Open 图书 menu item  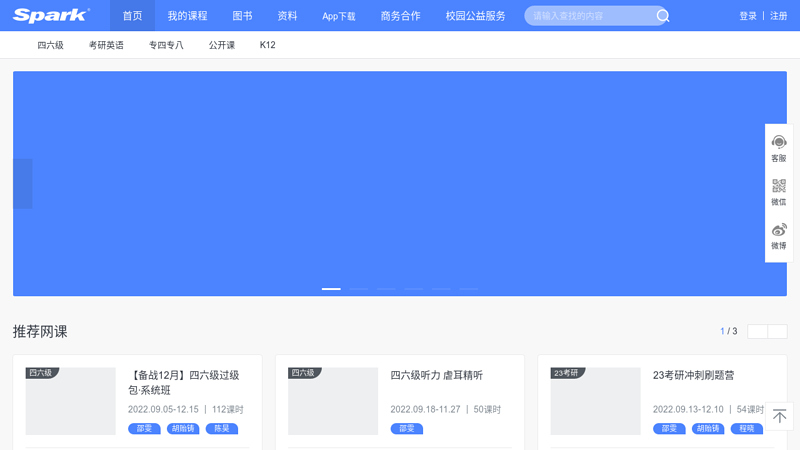(242, 16)
